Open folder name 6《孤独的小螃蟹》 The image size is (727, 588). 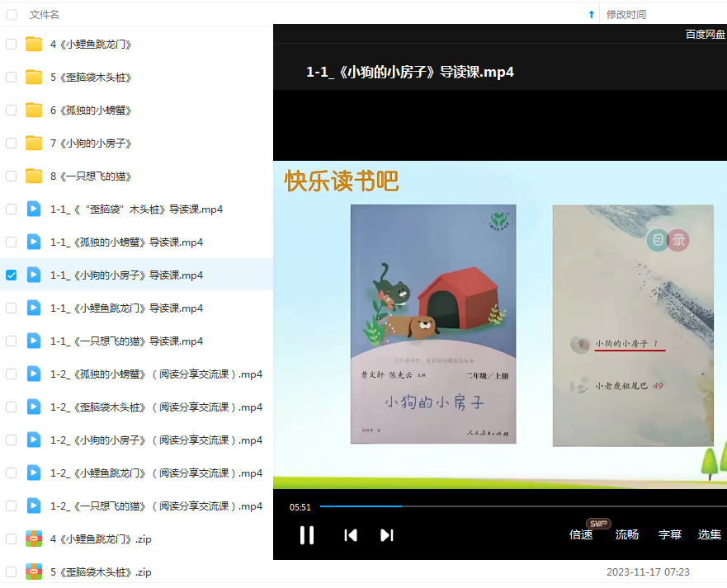point(91,110)
